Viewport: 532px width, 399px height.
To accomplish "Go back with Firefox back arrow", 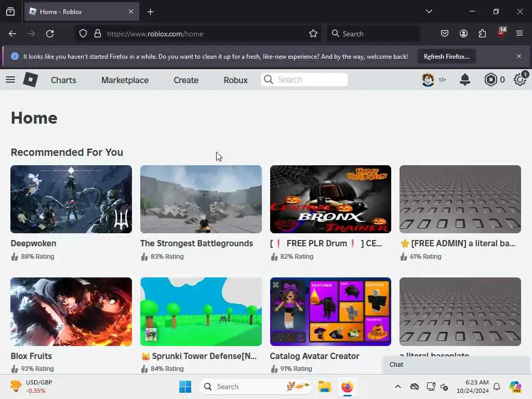I will click(12, 34).
